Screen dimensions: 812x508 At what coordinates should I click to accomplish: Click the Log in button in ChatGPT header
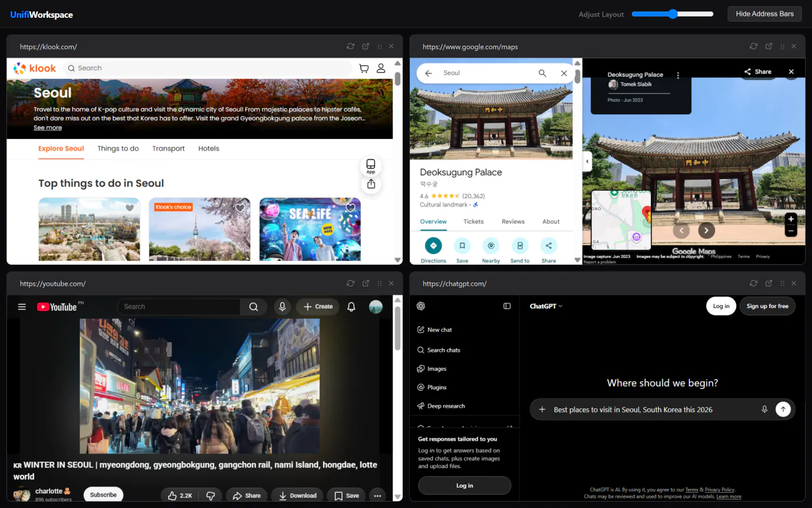(x=721, y=306)
